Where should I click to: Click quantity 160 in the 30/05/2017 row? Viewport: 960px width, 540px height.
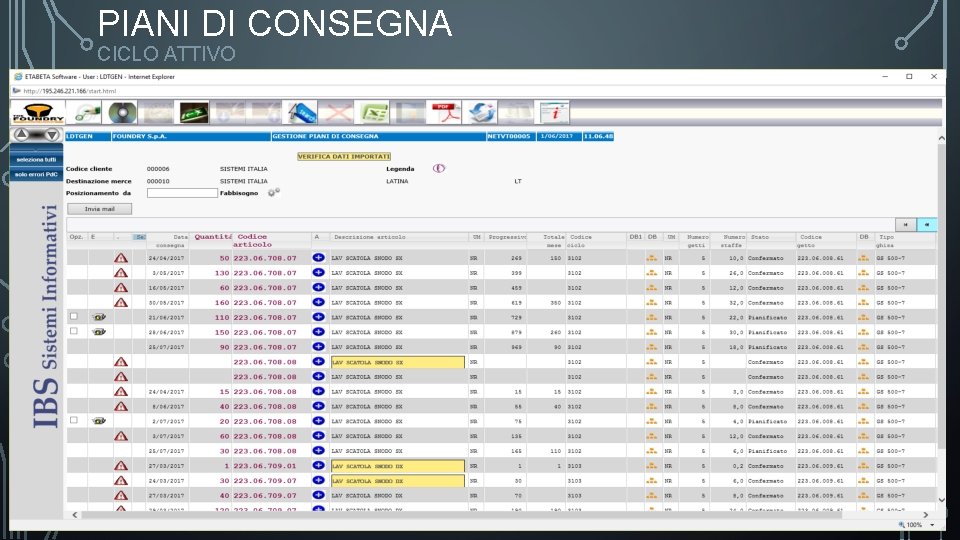[x=222, y=302]
